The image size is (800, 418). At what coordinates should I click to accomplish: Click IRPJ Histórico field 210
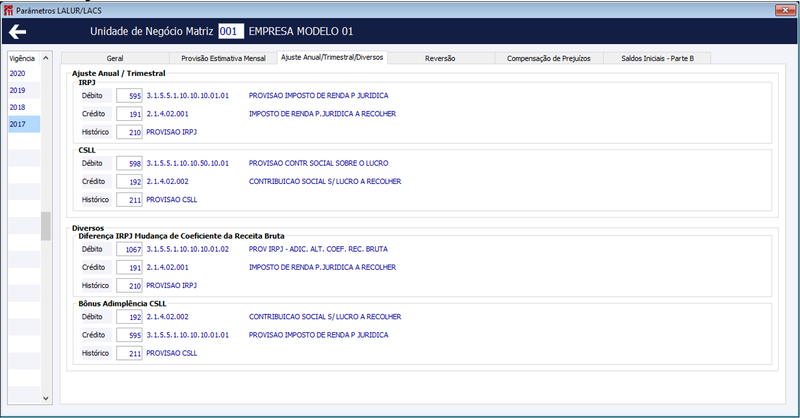(x=129, y=132)
